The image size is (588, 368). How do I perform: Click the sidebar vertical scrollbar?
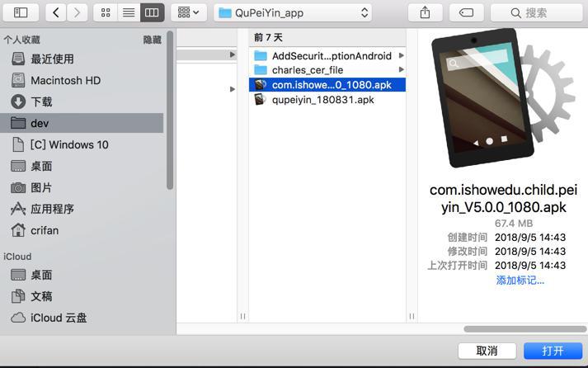tap(170, 111)
